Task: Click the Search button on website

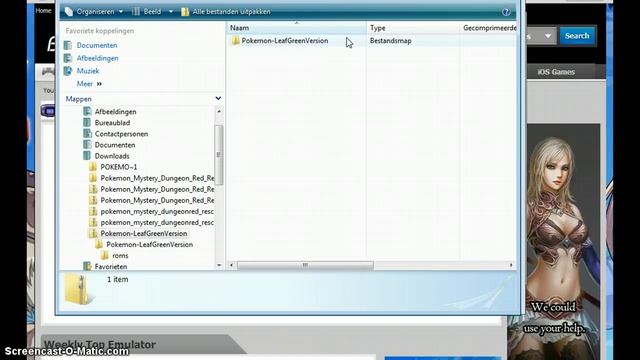Action: pos(577,36)
